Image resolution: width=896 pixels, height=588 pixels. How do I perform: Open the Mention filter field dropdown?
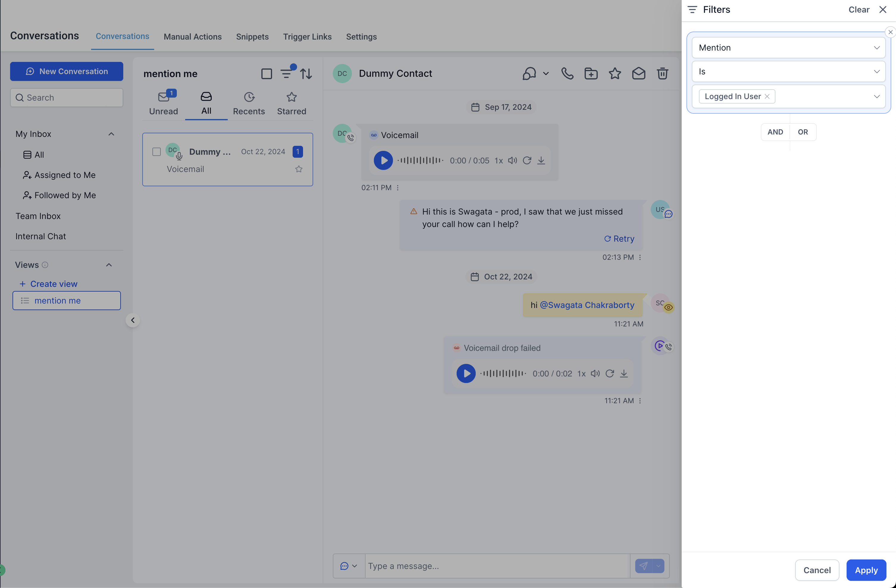click(x=788, y=48)
